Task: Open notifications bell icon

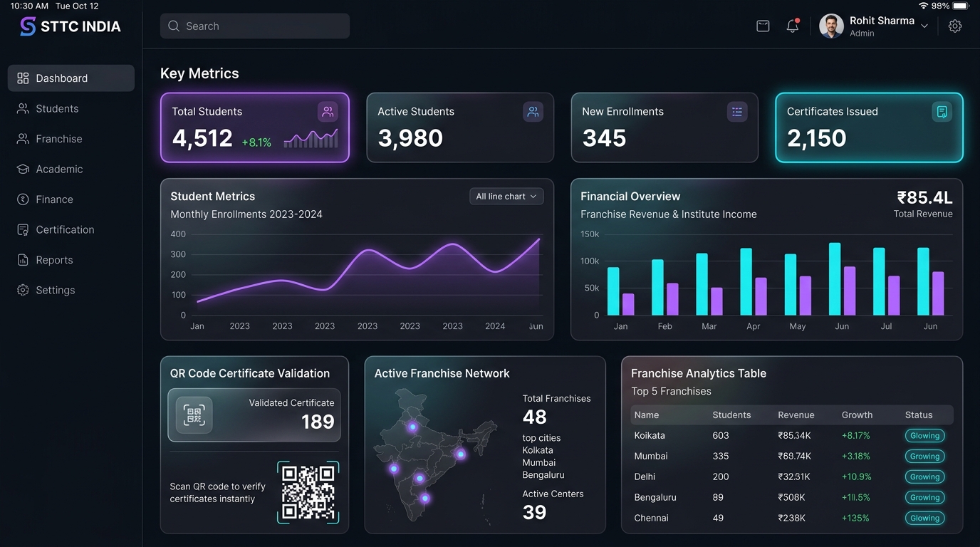Action: (x=793, y=26)
